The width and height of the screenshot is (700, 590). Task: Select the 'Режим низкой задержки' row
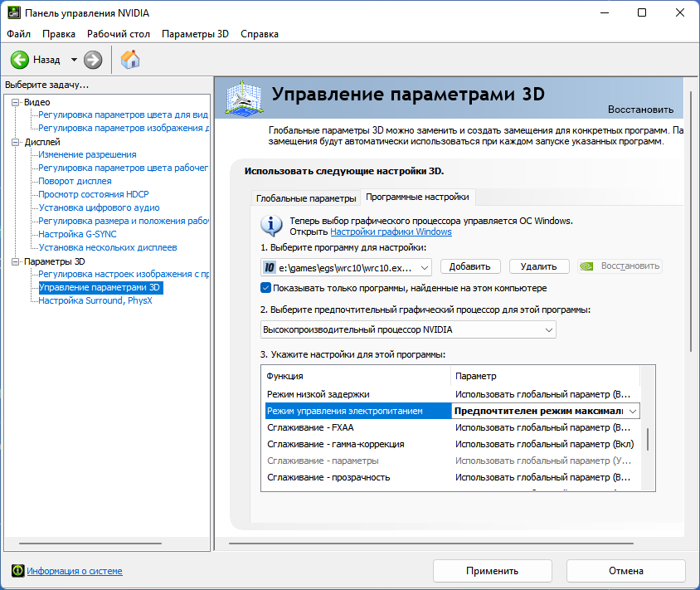[x=452, y=394]
